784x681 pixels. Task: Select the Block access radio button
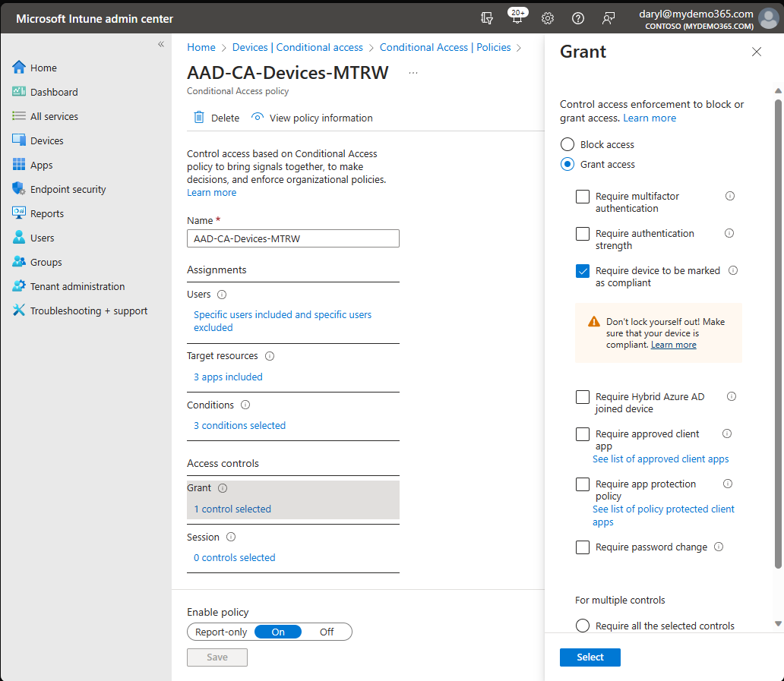[x=567, y=145]
